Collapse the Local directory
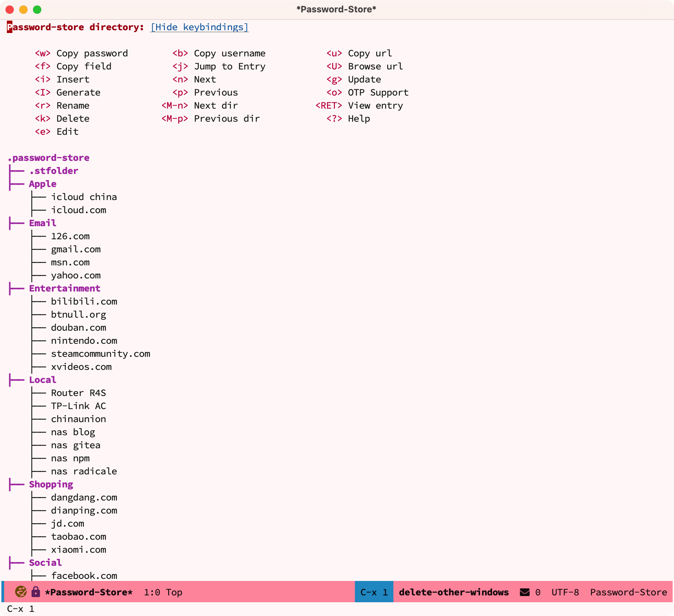Viewport: 674px width, 616px height. point(43,380)
